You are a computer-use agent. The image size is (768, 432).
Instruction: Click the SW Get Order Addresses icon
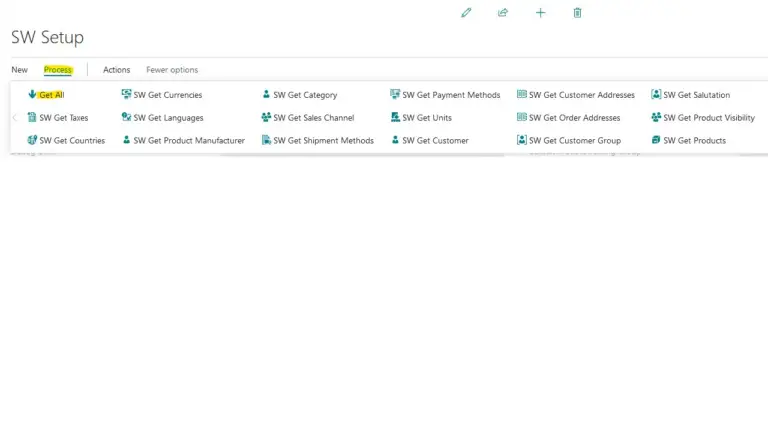522,117
